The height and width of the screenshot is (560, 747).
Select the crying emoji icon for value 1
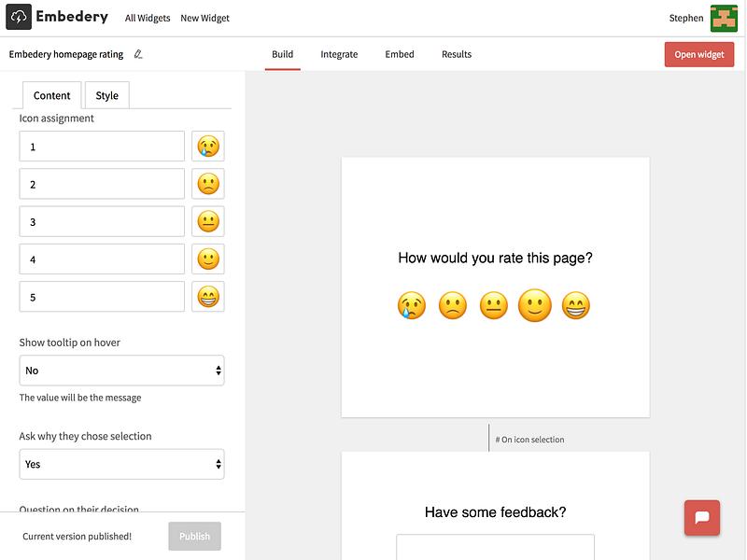click(208, 147)
